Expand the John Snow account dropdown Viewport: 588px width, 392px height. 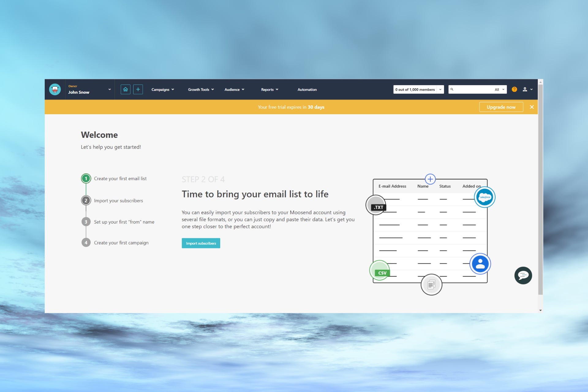click(109, 89)
